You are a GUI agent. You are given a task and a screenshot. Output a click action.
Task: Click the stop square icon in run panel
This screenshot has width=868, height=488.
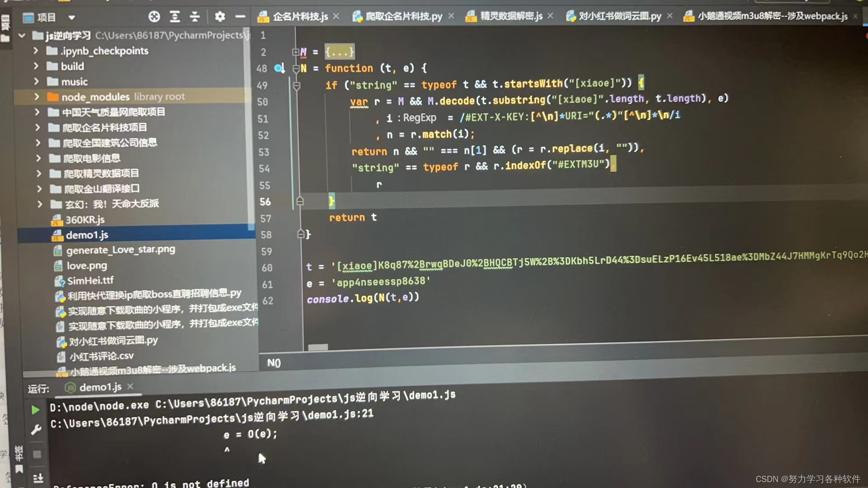click(x=37, y=454)
